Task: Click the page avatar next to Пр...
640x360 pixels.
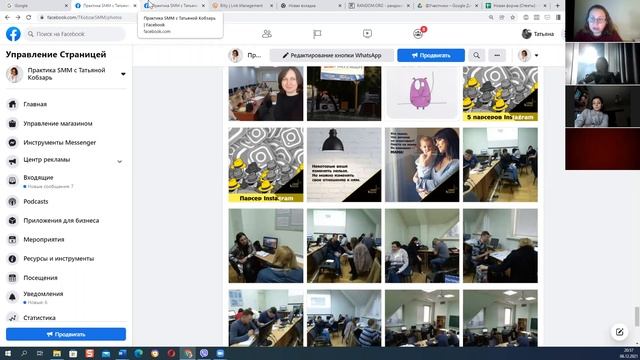Action: click(235, 55)
